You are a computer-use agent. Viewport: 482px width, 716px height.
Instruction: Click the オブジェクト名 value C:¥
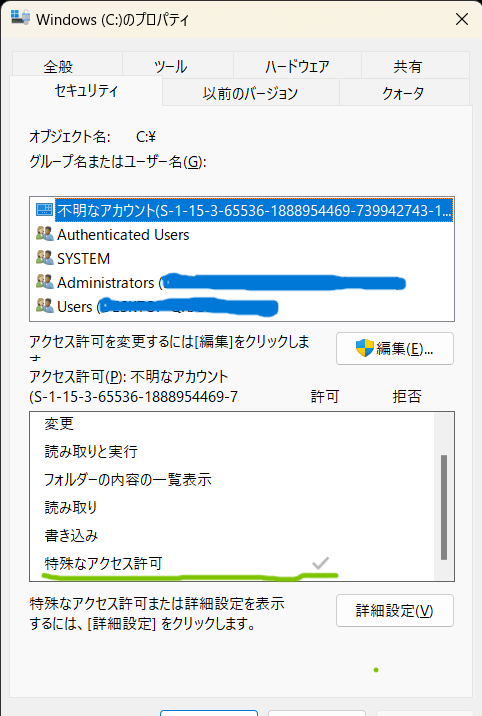tap(146, 137)
